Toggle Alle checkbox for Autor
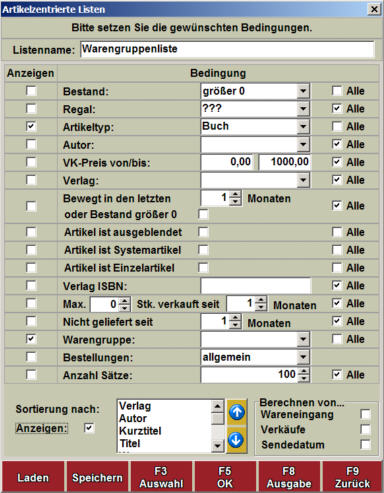This screenshot has height=493, width=384. (337, 144)
